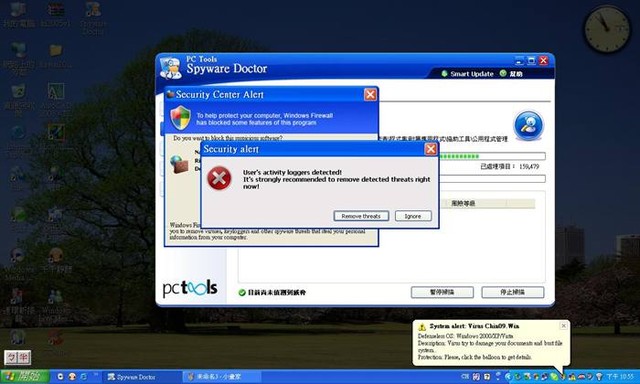Click the 目前尚未偵測到威脅 status text
The width and height of the screenshot is (640, 384).
277,293
